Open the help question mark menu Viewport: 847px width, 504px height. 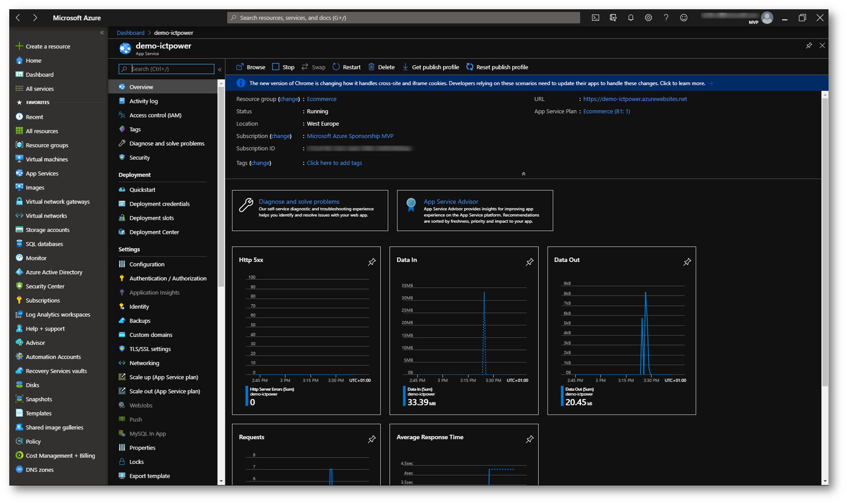(x=666, y=18)
